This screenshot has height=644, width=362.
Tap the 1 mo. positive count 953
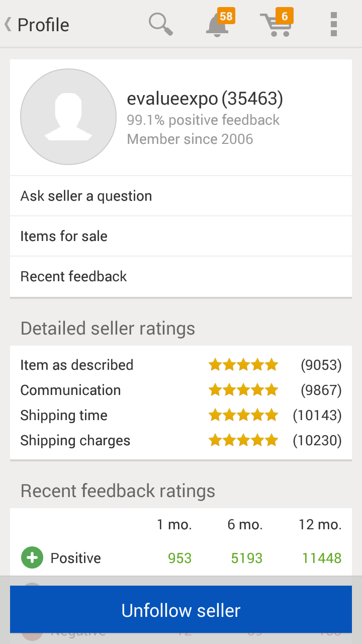(179, 558)
